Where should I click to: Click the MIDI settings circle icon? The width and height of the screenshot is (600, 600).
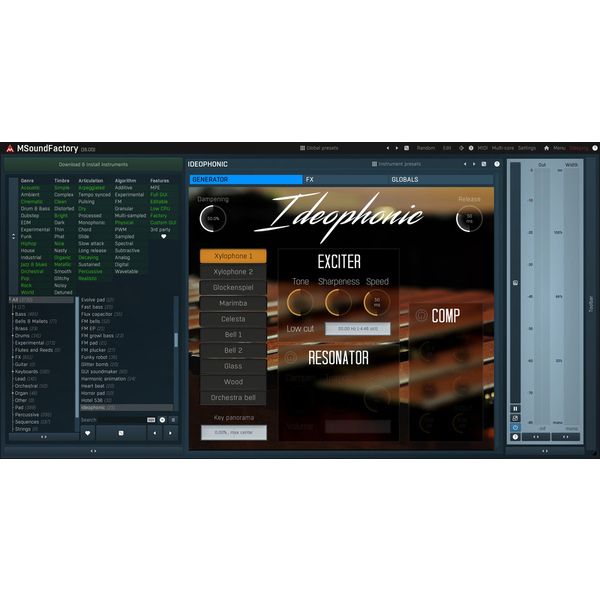pyautogui.click(x=471, y=148)
